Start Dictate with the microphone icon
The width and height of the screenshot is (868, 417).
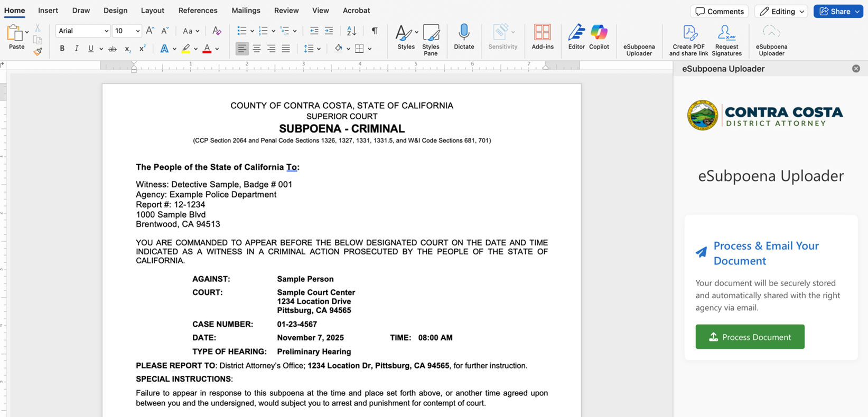coord(464,37)
